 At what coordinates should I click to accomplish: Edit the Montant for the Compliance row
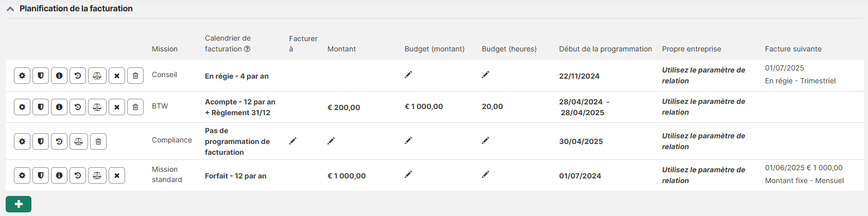pyautogui.click(x=332, y=141)
